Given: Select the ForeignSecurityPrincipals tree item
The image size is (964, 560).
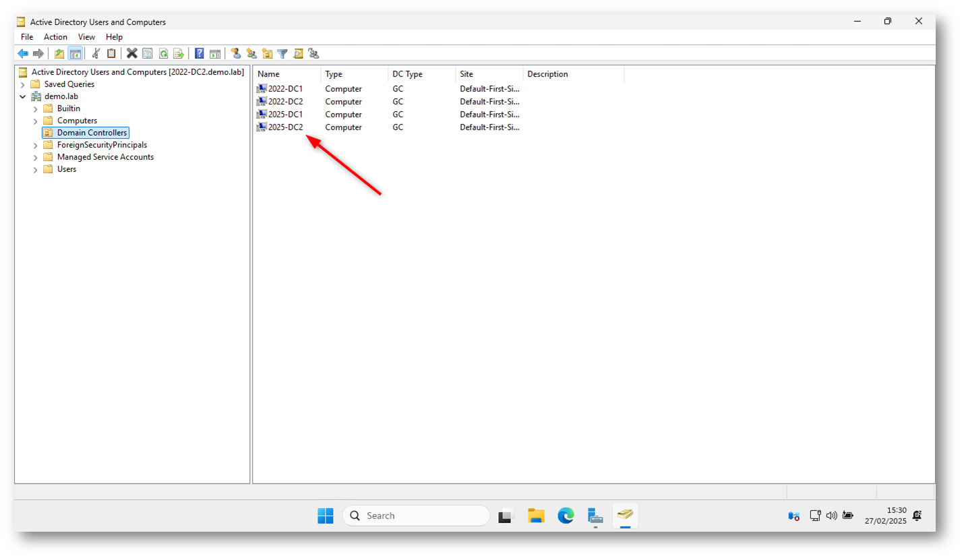Looking at the screenshot, I should [102, 145].
